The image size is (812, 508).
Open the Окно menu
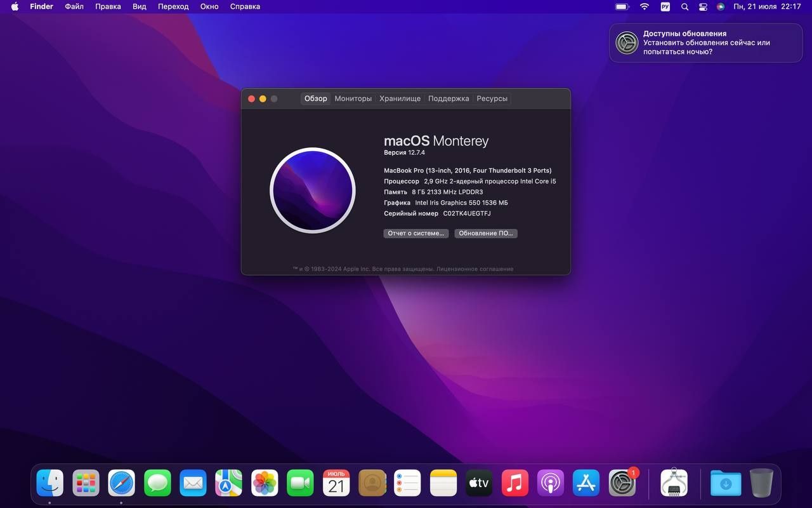(209, 6)
